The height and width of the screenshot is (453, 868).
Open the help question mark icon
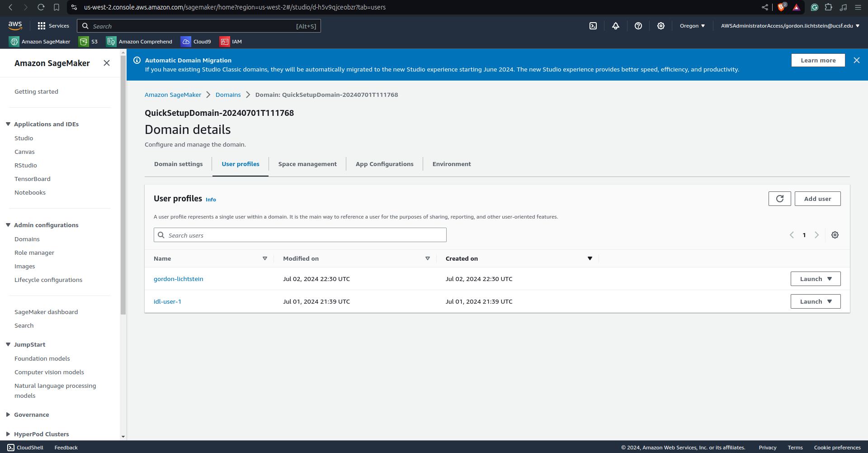[638, 26]
